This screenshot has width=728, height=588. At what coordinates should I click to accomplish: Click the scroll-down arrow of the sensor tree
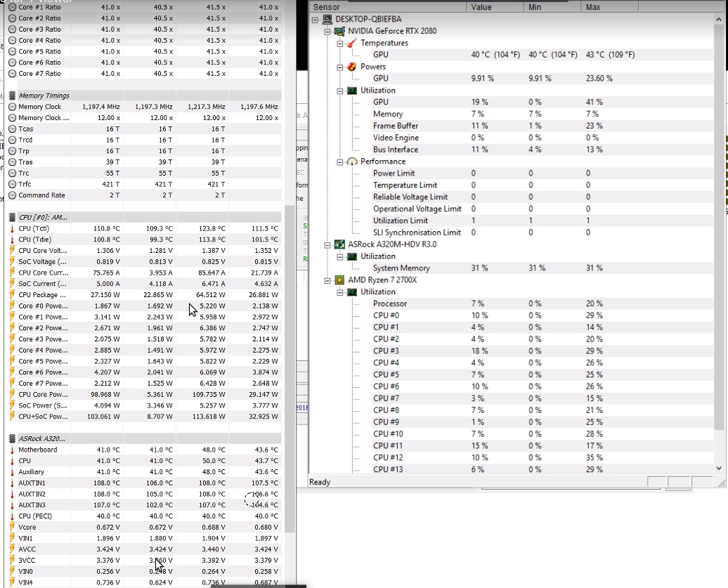tap(719, 468)
